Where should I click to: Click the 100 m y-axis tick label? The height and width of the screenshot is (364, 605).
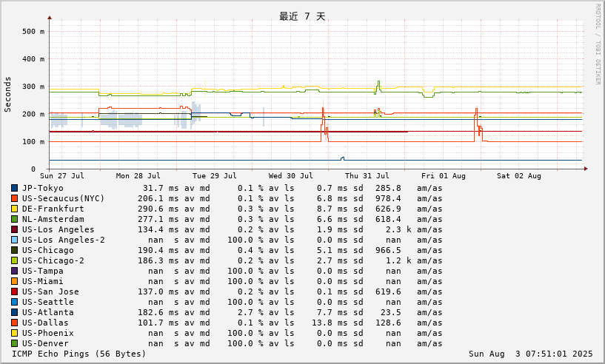click(33, 142)
